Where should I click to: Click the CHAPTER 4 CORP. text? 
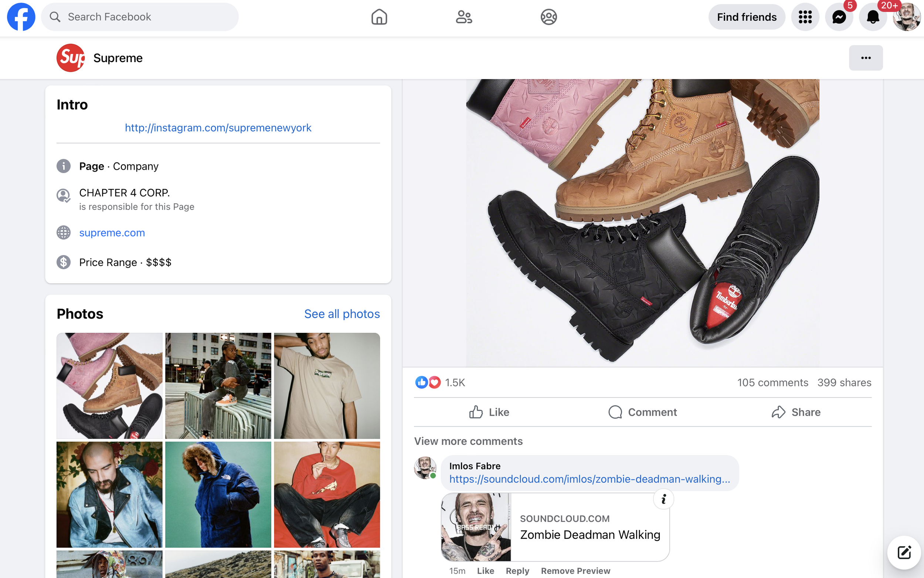point(125,193)
